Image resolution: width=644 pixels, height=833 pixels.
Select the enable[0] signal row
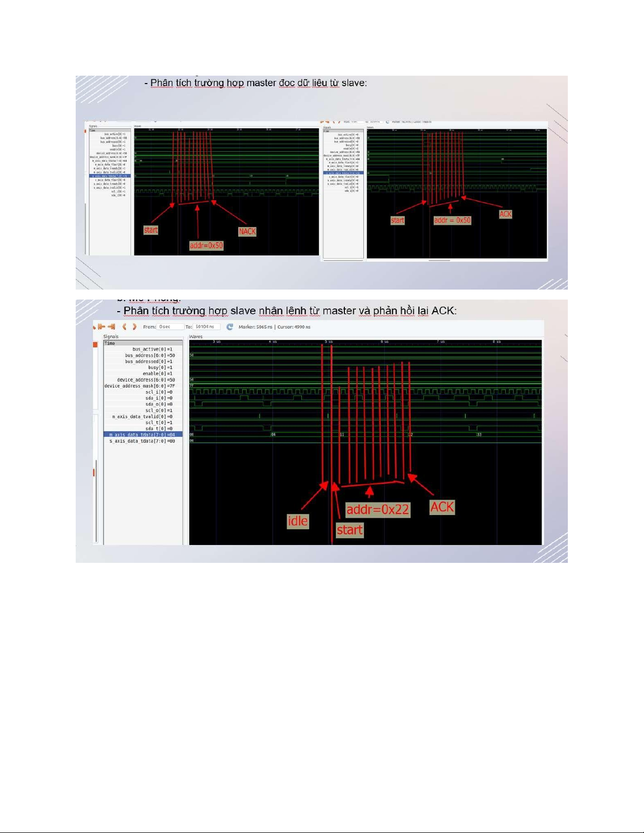pyautogui.click(x=143, y=374)
